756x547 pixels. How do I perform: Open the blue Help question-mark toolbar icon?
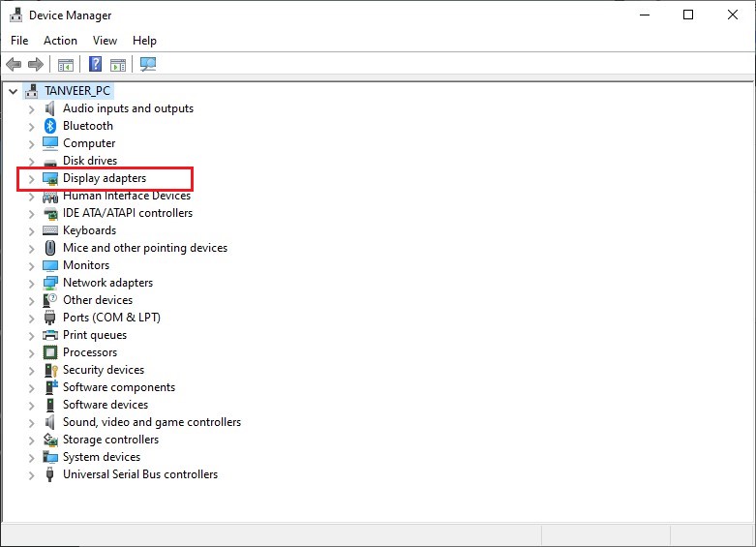[96, 64]
